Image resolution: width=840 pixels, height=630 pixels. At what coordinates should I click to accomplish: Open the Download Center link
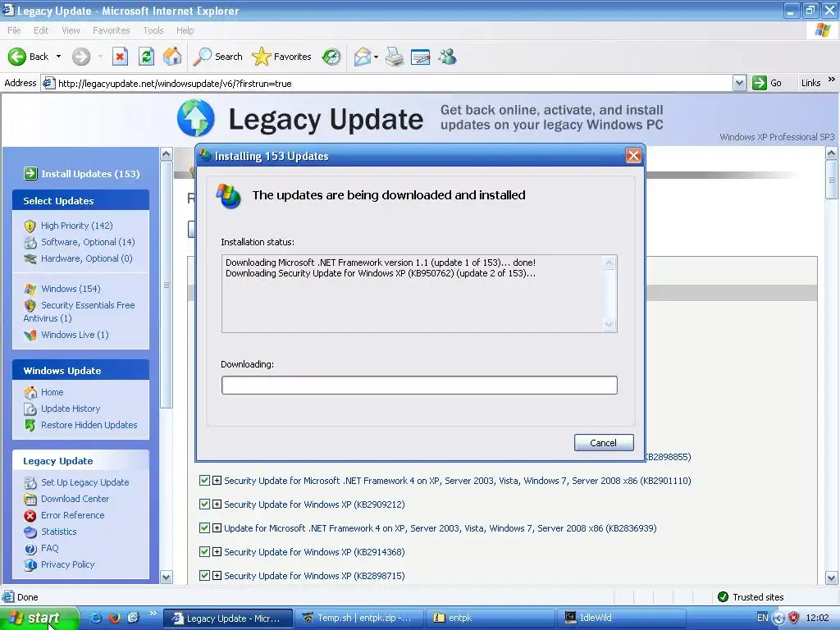click(75, 499)
